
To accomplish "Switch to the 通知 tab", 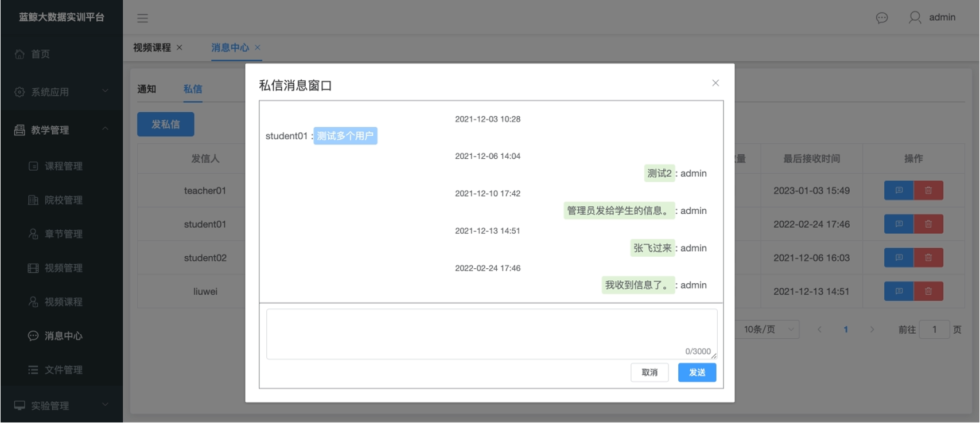I will [x=146, y=89].
